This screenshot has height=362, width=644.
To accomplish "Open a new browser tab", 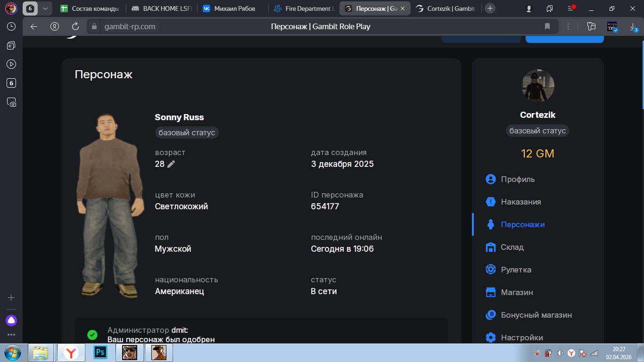I will click(490, 8).
